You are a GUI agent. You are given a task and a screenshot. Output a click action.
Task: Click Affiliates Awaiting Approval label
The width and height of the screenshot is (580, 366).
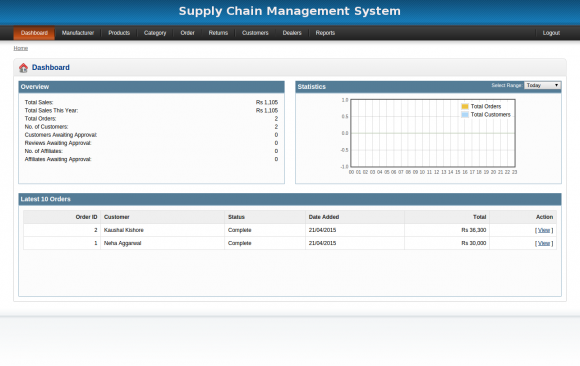tap(58, 159)
